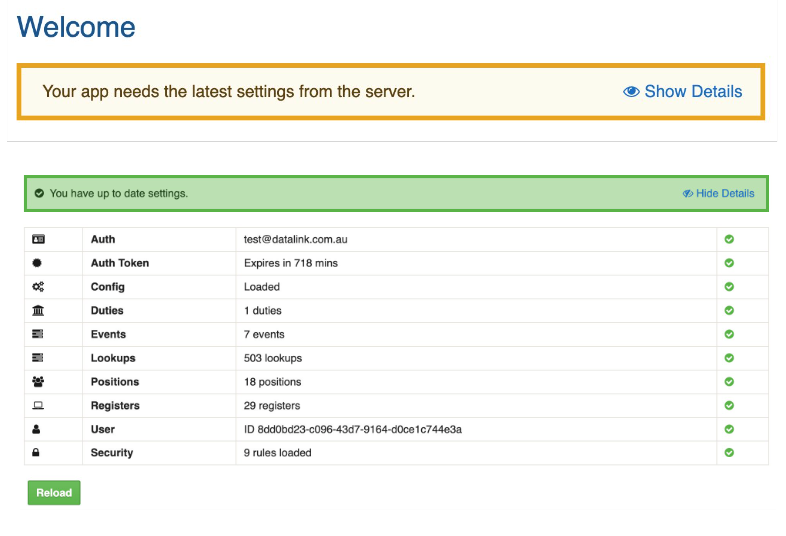Click the Registers laptop icon
The height and width of the screenshot is (536, 786).
[x=38, y=406]
